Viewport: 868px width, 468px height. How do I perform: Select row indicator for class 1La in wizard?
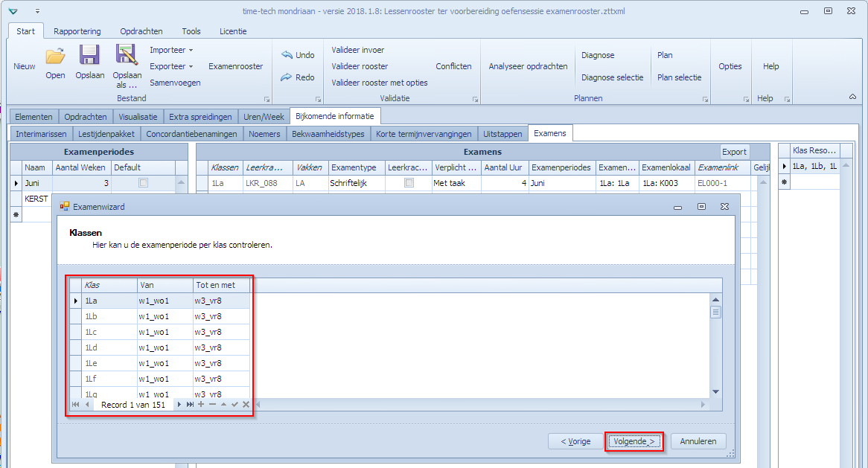point(76,301)
